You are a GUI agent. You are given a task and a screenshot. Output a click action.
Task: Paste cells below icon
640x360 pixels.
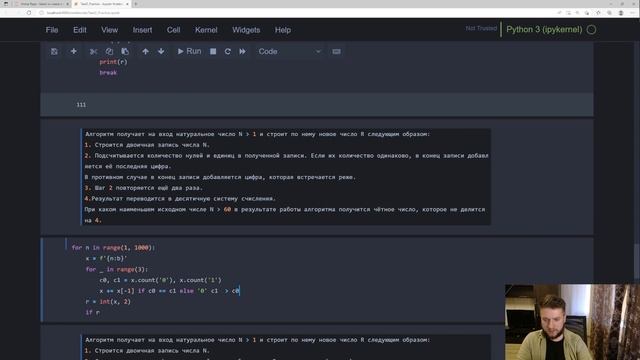pos(125,51)
